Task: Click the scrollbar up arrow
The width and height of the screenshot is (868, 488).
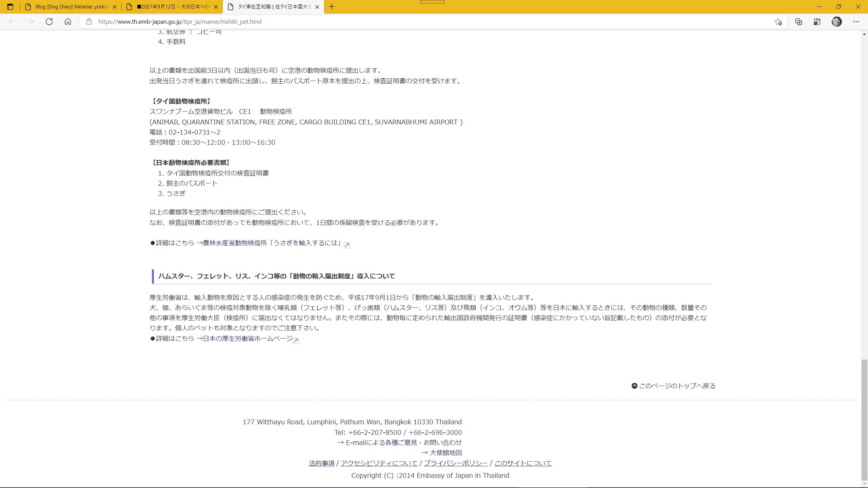Action: point(864,34)
